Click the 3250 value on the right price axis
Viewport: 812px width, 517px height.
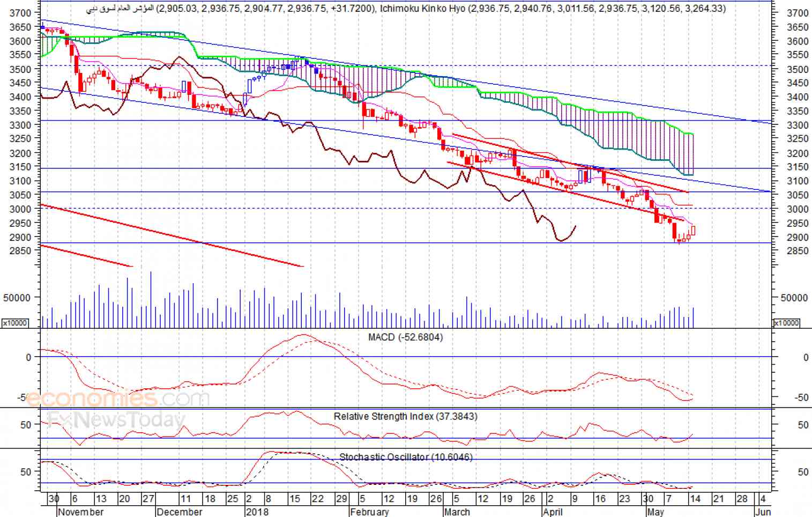(x=797, y=139)
